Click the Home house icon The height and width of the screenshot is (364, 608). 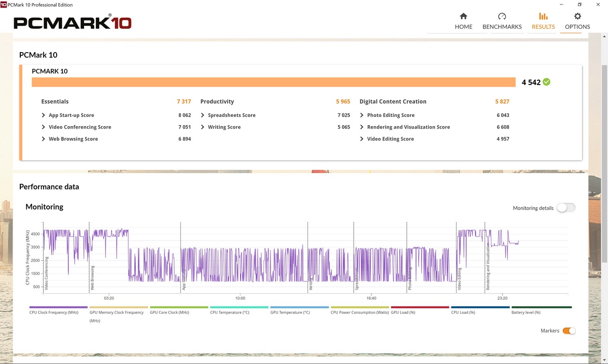pyautogui.click(x=463, y=16)
